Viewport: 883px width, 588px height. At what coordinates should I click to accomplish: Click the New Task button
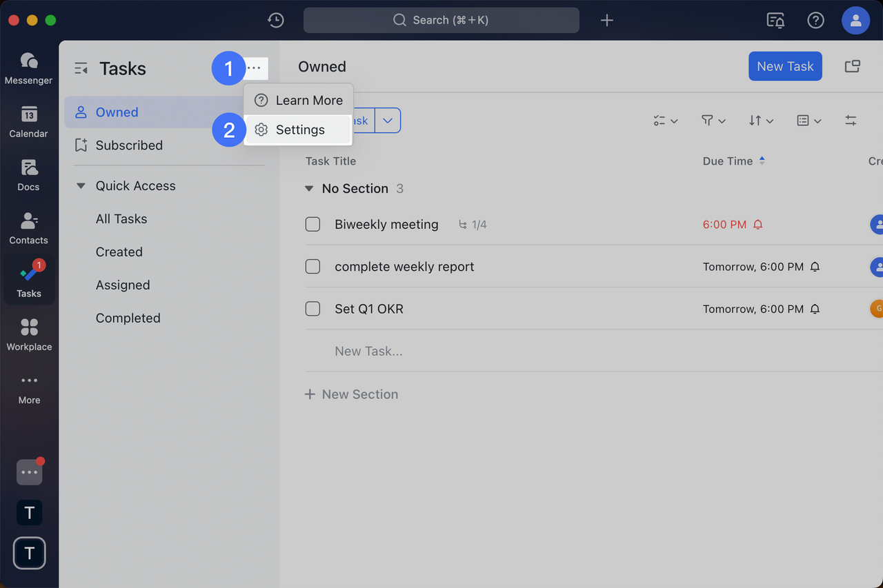785,66
